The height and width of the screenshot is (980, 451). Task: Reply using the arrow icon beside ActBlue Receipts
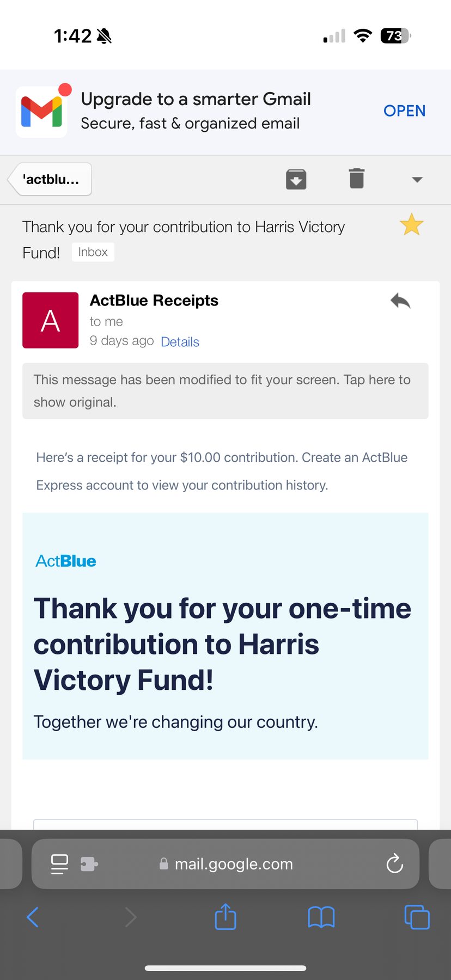pos(400,301)
